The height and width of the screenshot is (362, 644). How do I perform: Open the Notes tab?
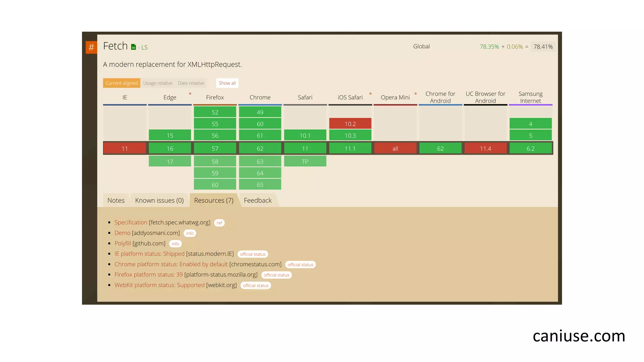116,200
